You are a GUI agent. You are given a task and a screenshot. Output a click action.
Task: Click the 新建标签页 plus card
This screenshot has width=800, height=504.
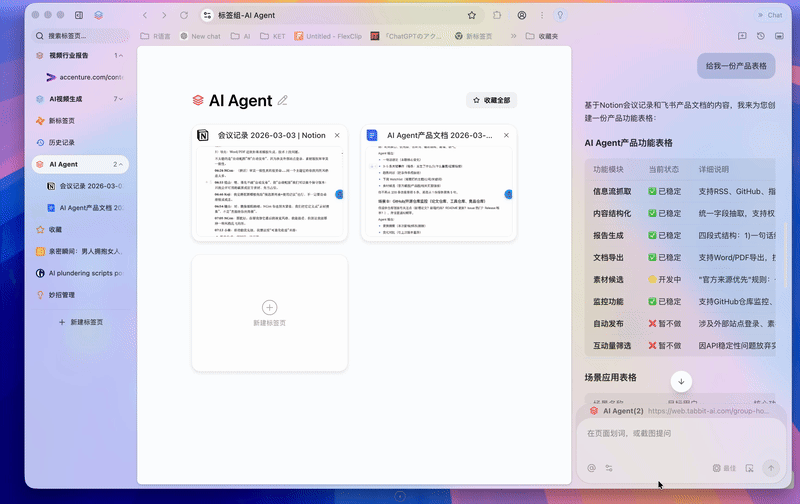point(269,313)
